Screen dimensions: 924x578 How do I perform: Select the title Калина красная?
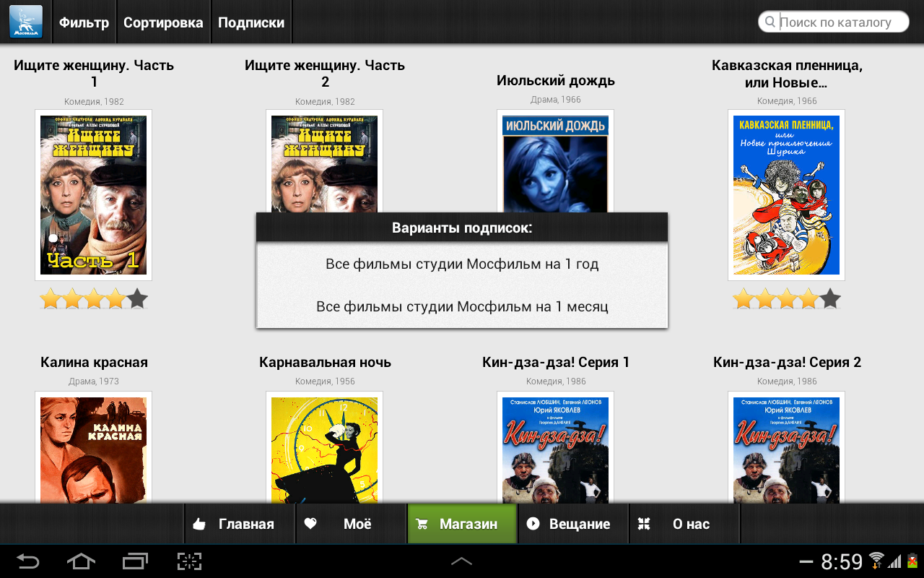tap(94, 362)
